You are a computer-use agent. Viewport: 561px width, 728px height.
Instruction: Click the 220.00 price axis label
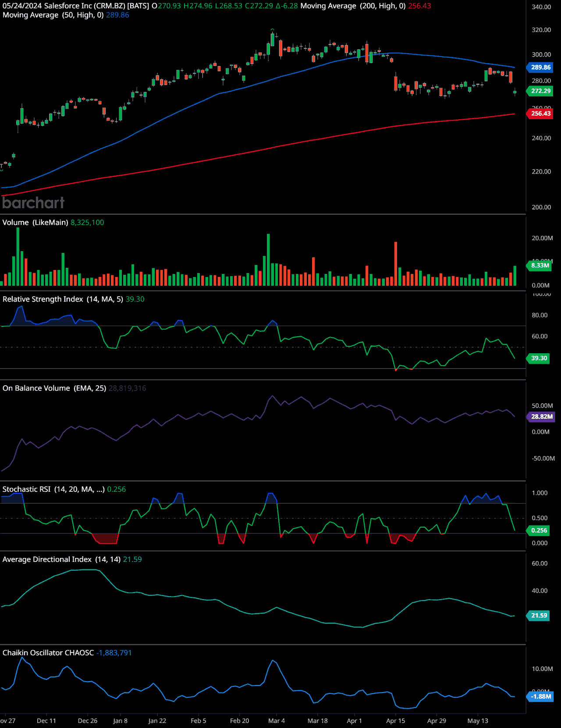coord(541,171)
